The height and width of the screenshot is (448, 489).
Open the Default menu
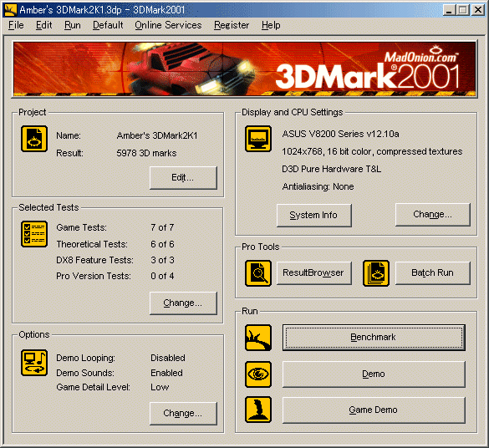[108, 25]
